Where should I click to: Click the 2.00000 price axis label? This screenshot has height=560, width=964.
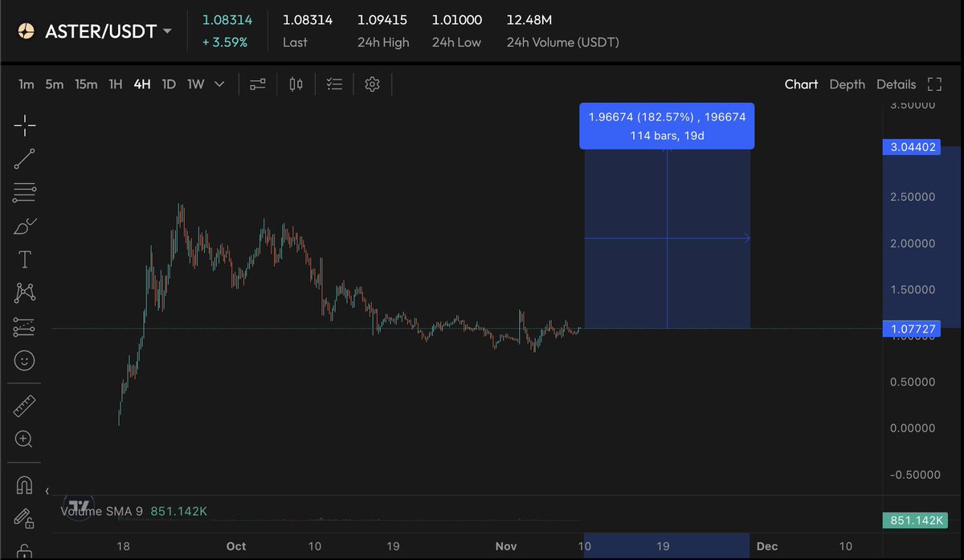(x=913, y=243)
